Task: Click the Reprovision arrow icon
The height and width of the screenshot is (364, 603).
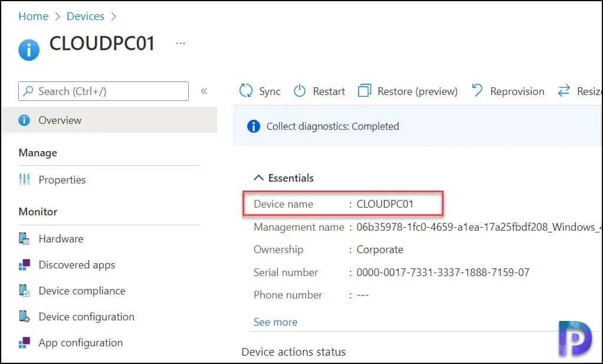Action: point(477,91)
